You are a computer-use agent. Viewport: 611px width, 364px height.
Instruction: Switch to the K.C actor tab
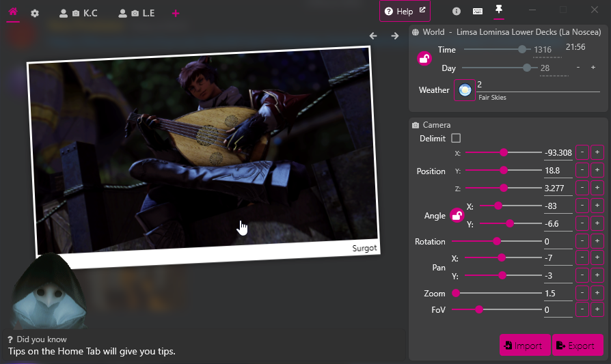click(x=79, y=13)
